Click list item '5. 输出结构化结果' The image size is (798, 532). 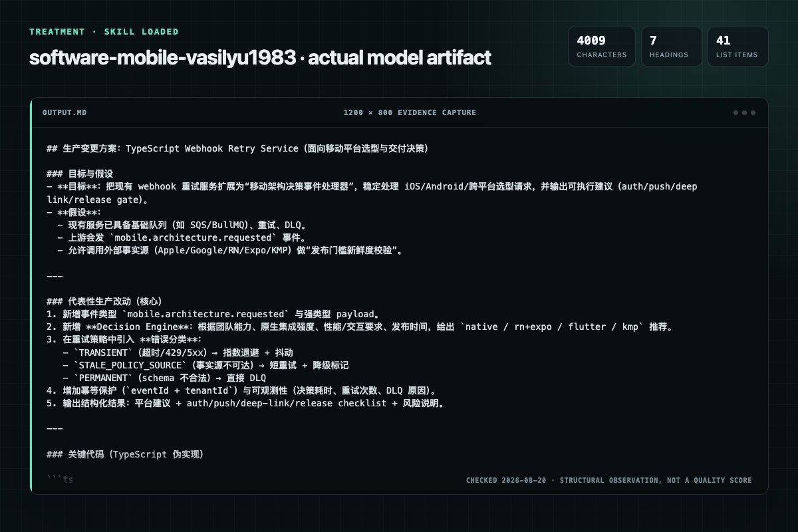245,403
